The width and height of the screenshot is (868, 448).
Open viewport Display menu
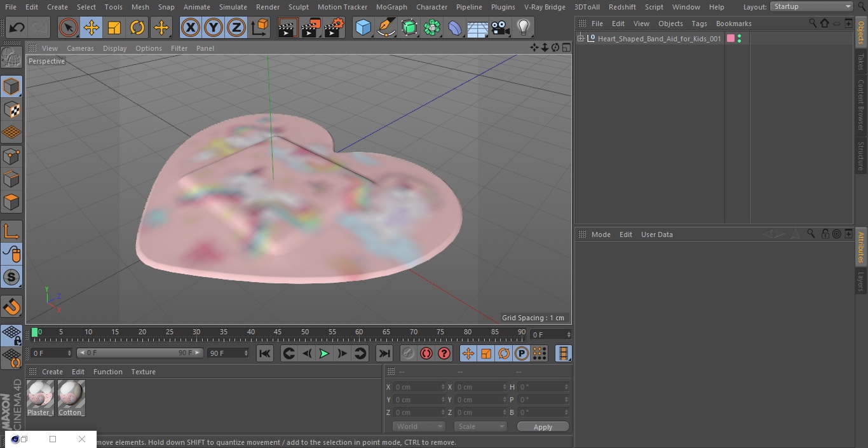114,48
